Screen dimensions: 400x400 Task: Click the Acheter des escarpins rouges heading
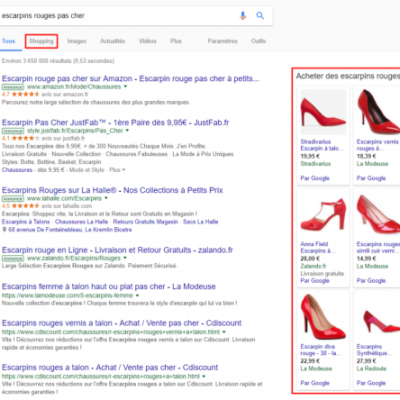[348, 76]
